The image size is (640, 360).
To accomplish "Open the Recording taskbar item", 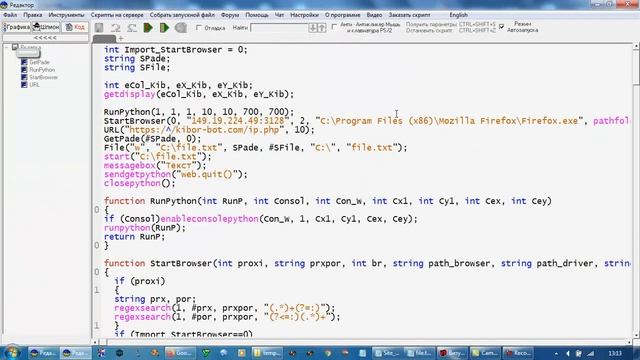I will [517, 353].
